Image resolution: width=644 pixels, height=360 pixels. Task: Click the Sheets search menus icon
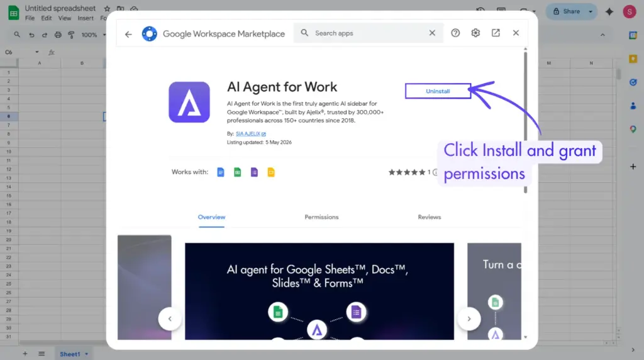17,35
